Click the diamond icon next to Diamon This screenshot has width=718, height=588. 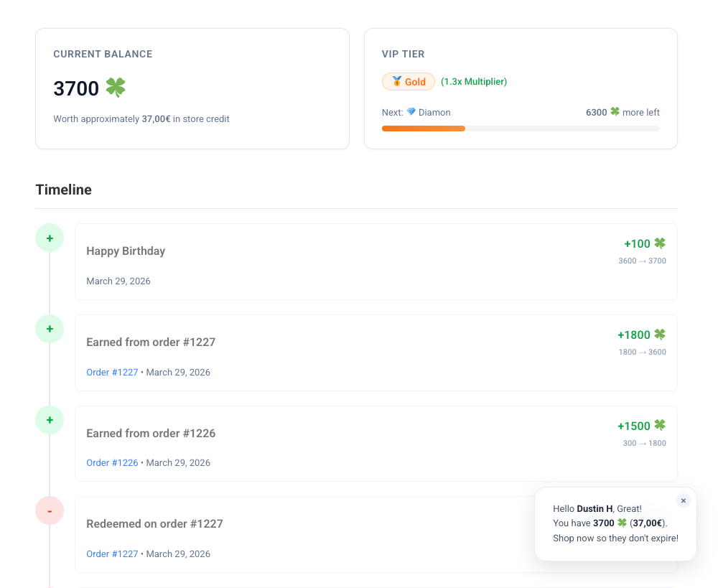pyautogui.click(x=411, y=112)
